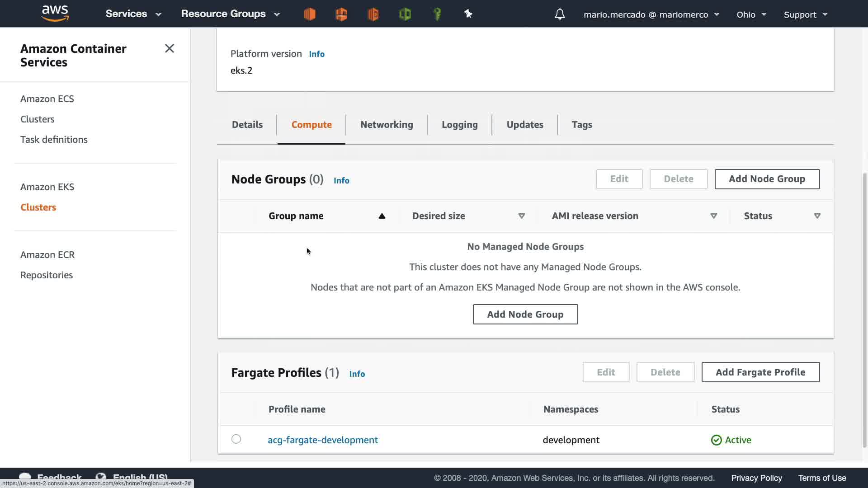Sort by Group name ascending arrow
The image size is (868, 488).
[x=382, y=216]
